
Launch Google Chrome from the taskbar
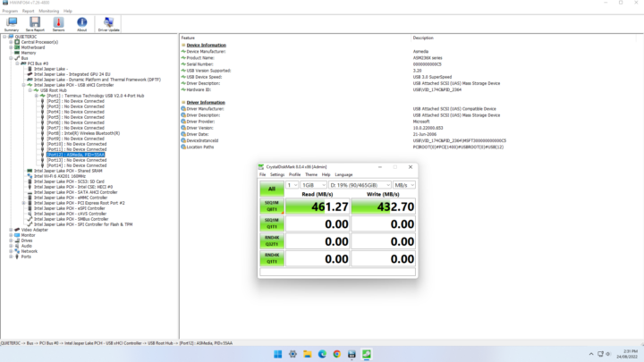tap(337, 354)
